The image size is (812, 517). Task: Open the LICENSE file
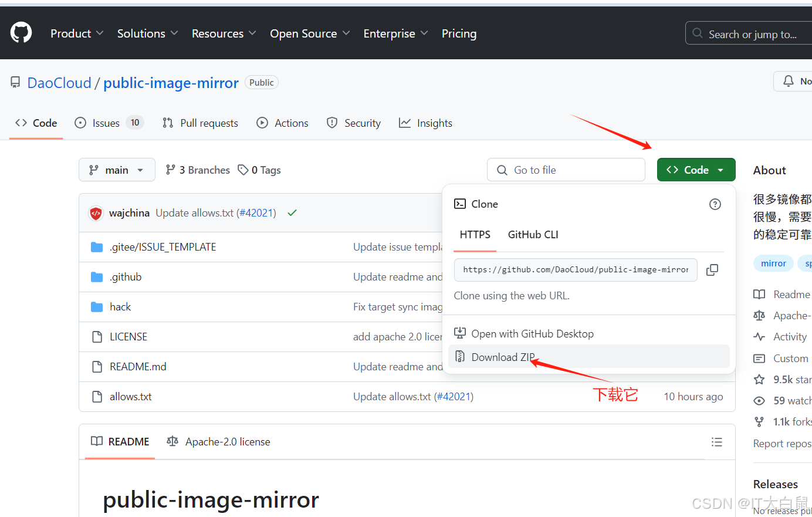128,337
